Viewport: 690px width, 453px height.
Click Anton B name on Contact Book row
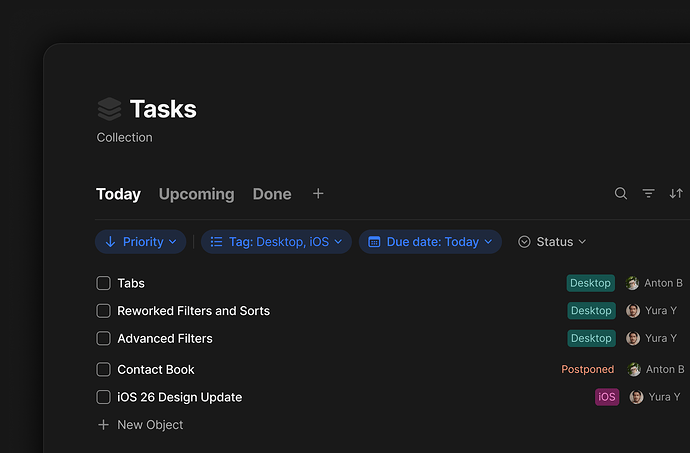665,369
